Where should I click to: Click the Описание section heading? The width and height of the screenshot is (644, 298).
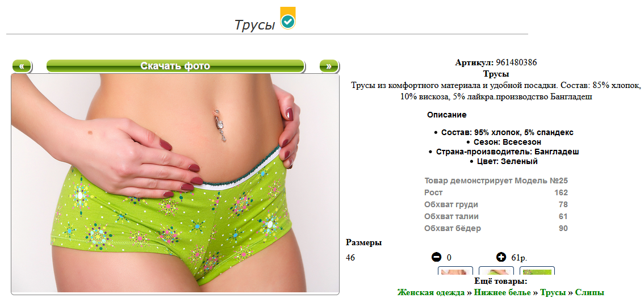pyautogui.click(x=447, y=115)
